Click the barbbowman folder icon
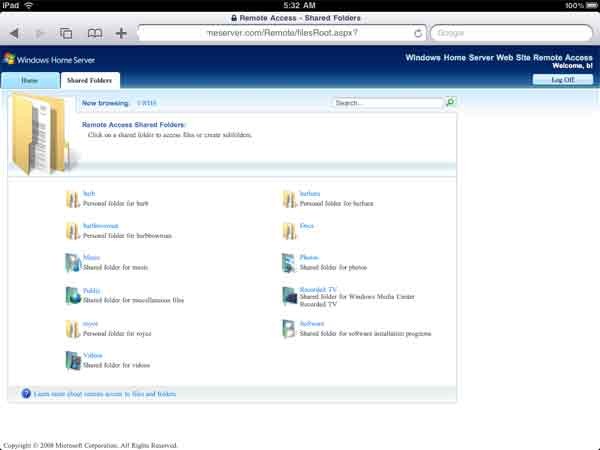The image size is (600, 450). pyautogui.click(x=72, y=232)
